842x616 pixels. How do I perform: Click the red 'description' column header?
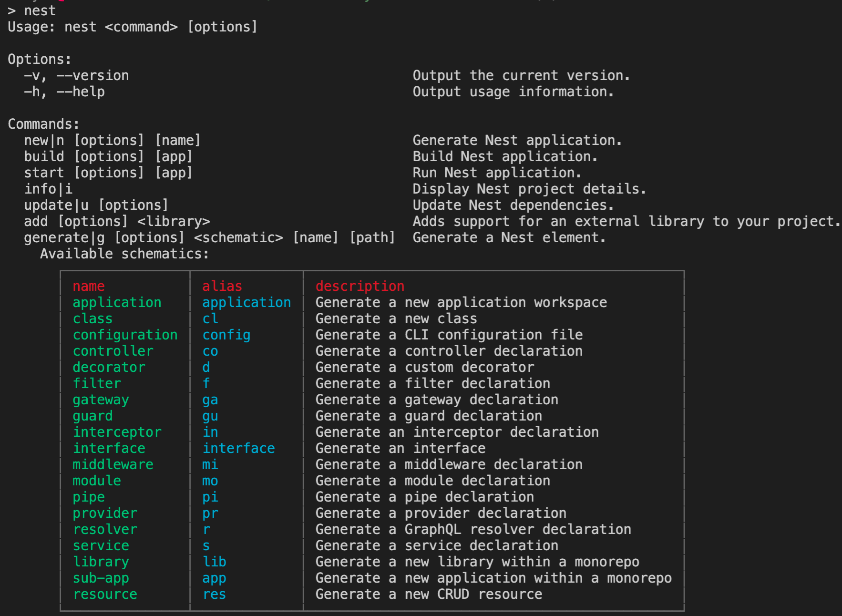pos(360,287)
